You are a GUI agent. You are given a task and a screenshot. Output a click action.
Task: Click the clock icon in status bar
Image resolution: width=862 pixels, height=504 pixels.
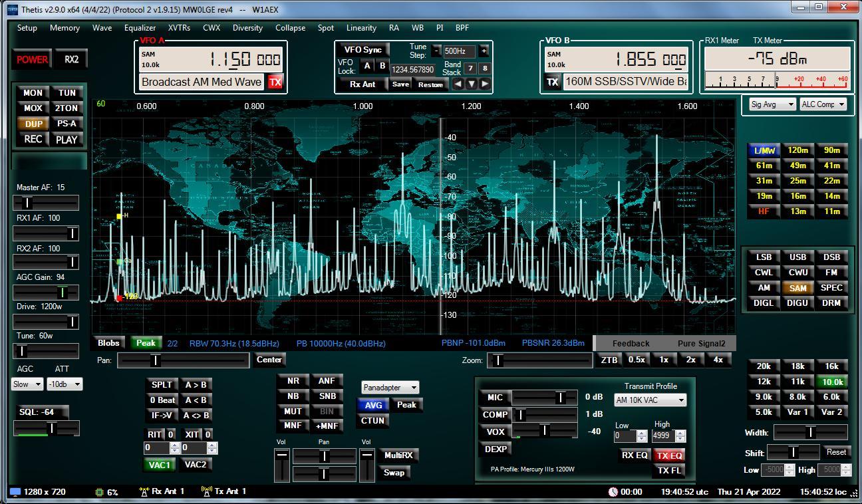coord(613,492)
